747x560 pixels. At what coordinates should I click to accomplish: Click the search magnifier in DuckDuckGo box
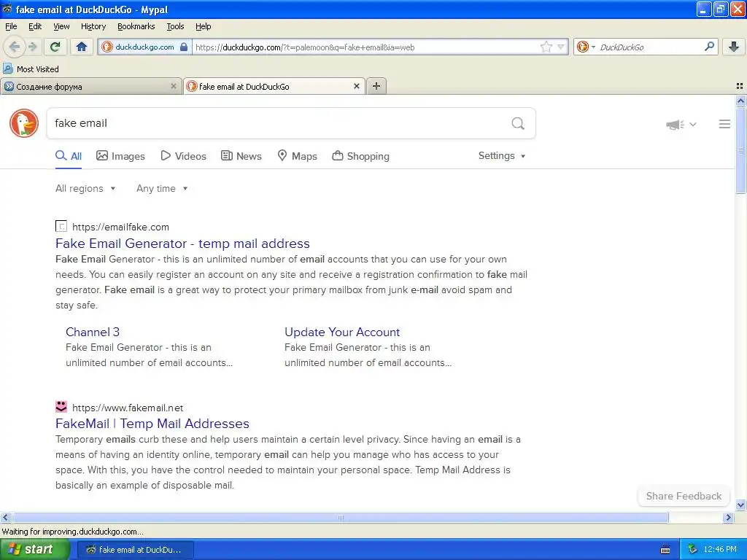(518, 124)
